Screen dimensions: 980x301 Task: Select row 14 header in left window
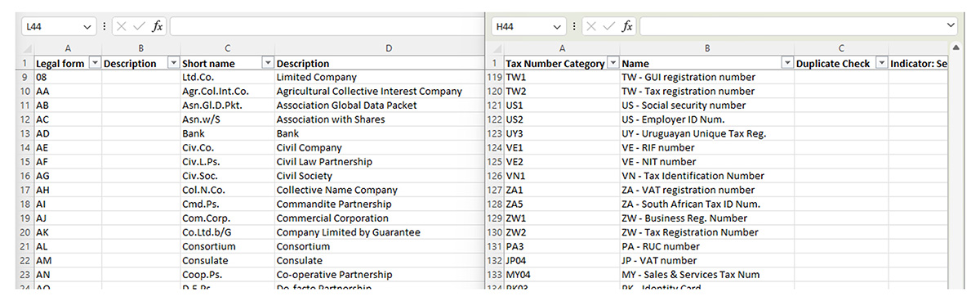click(x=25, y=148)
